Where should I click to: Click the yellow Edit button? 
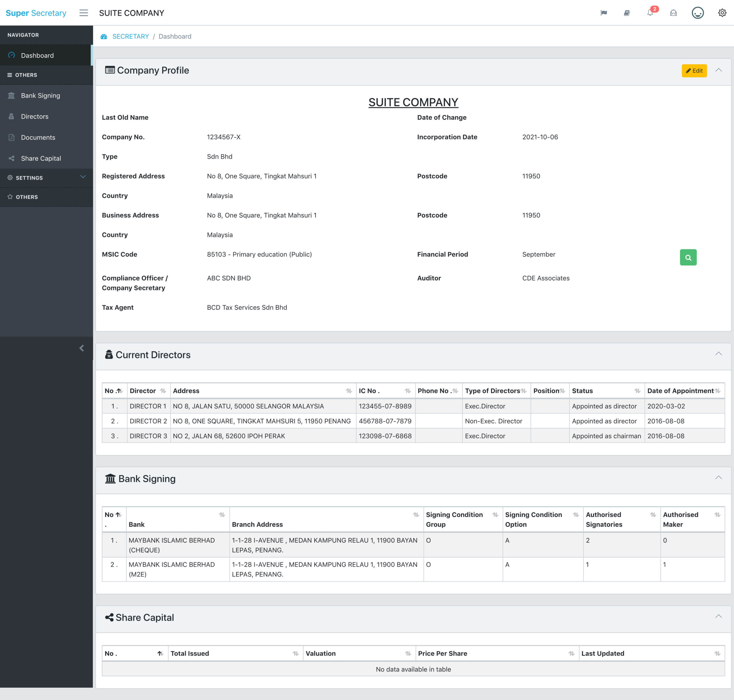coord(694,71)
